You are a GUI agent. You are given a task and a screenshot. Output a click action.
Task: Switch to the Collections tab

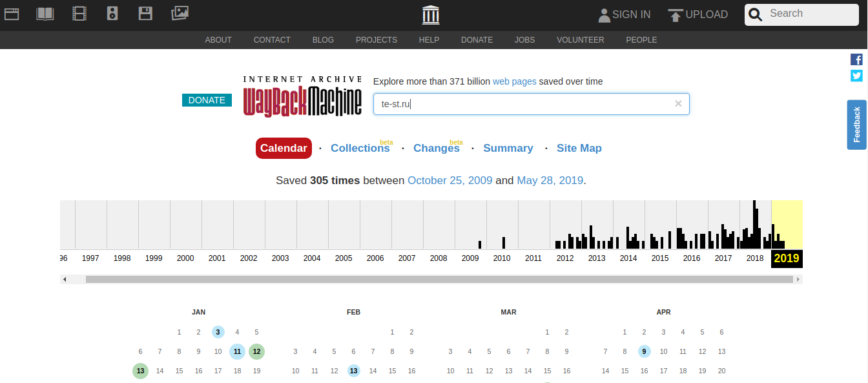pos(360,149)
